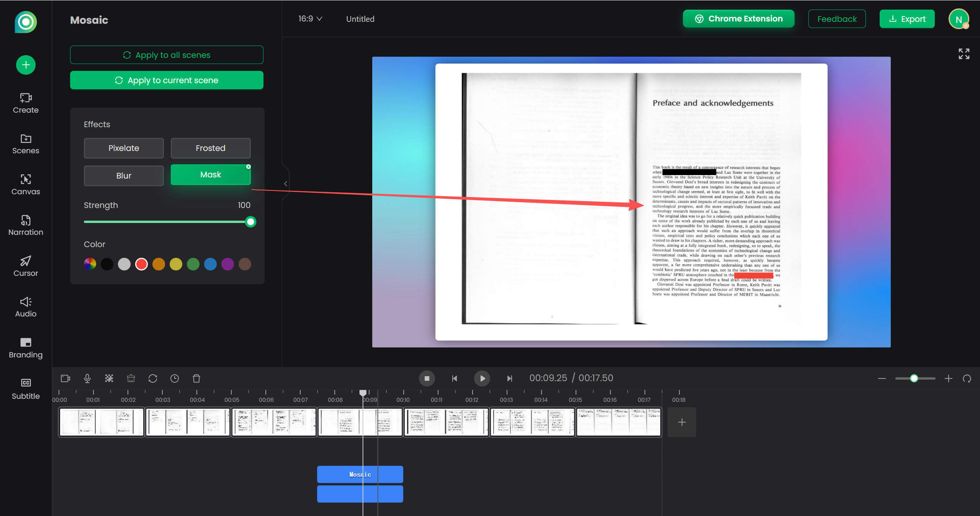Select the red mask color swatch

click(x=141, y=264)
